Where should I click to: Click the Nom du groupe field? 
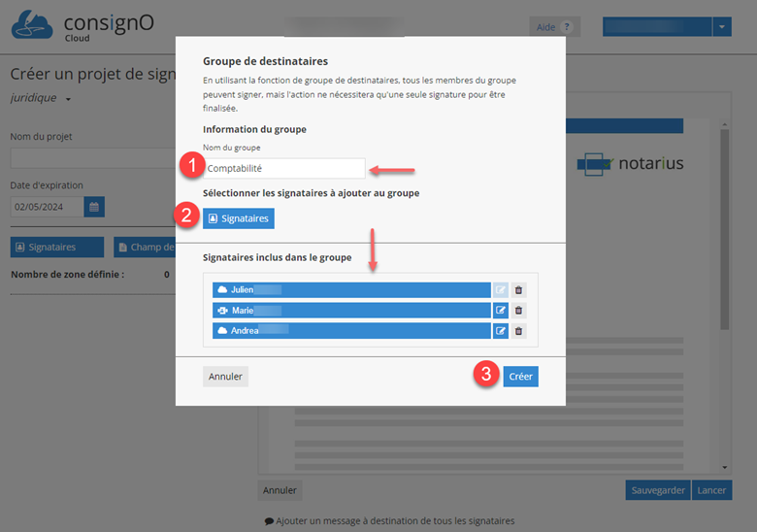(283, 169)
